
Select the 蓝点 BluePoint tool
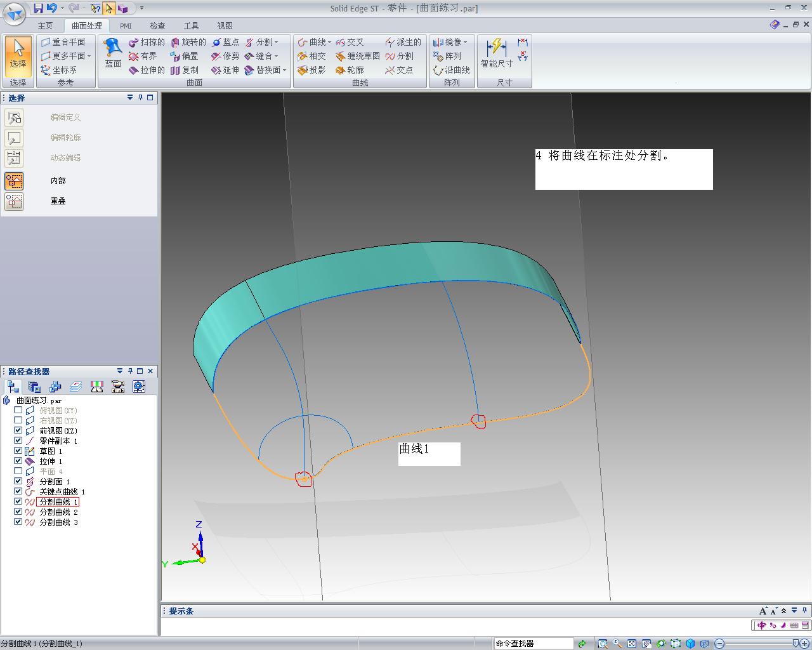click(x=225, y=42)
